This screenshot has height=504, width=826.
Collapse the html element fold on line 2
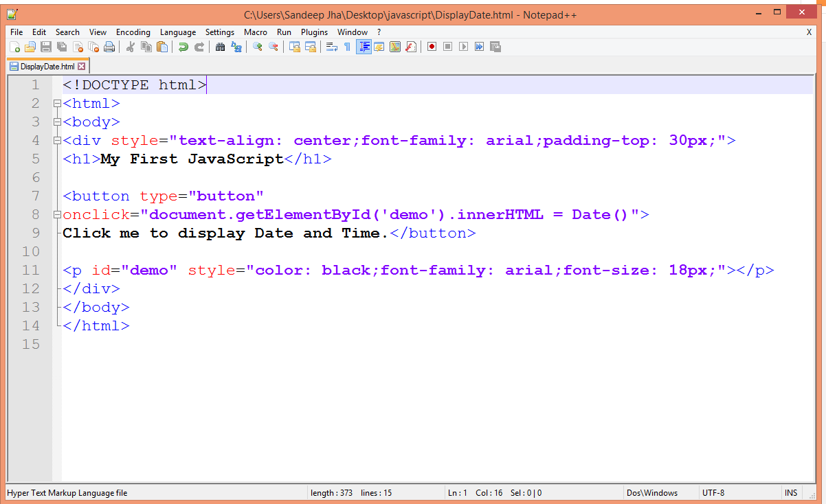point(57,103)
